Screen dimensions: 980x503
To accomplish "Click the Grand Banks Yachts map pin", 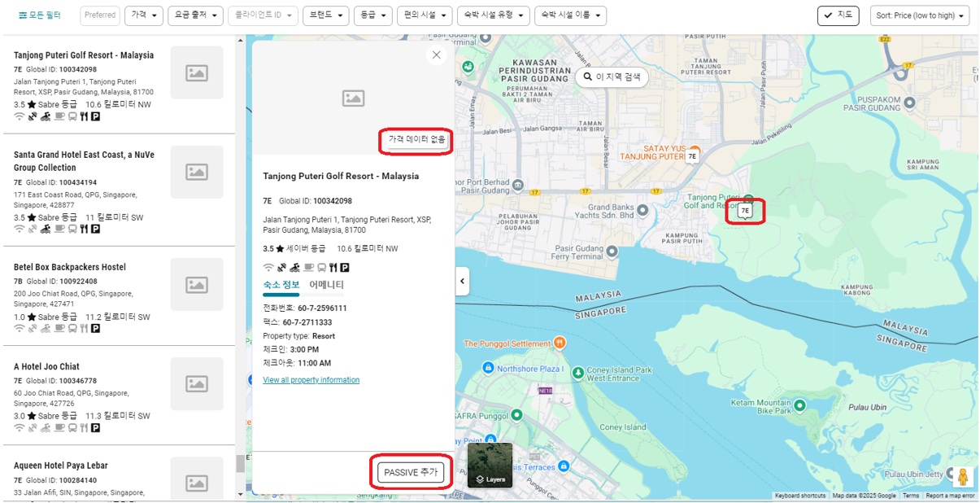I will coord(643,210).
